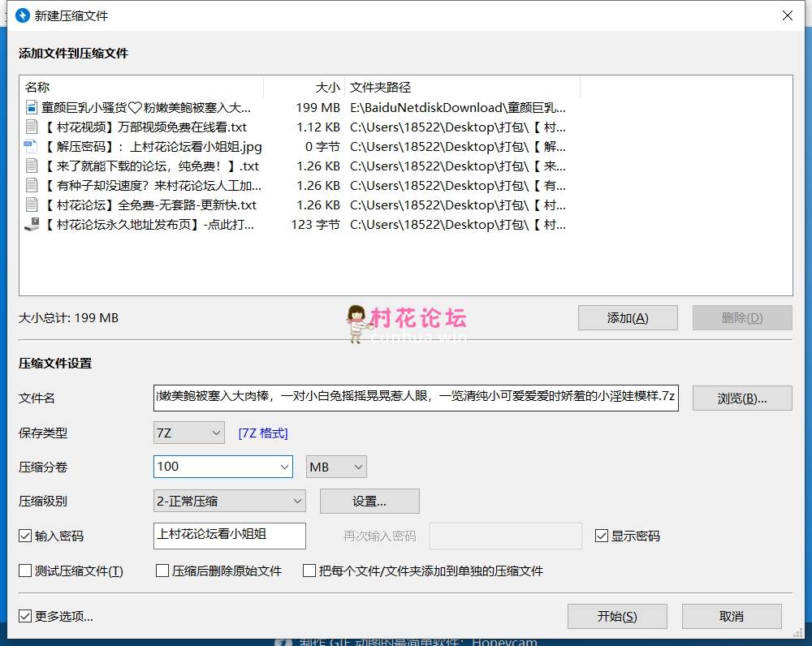Open the 保存类型 7Z dropdown
Screen dimensions: 812x646
click(188, 433)
